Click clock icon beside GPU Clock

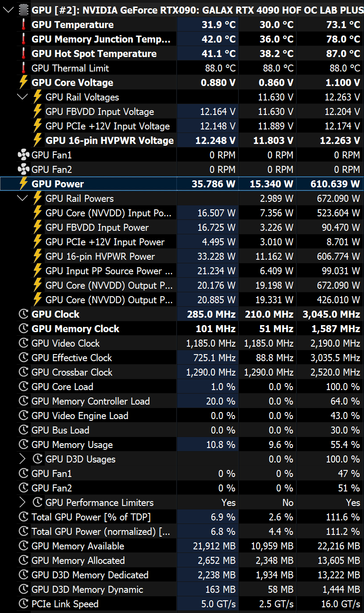pos(23,314)
